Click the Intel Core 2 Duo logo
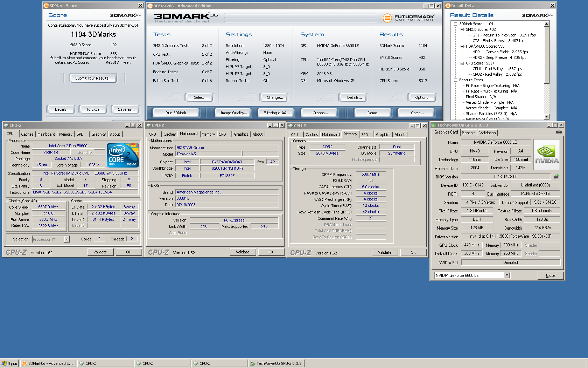This screenshot has height=368, width=588. 123,155
